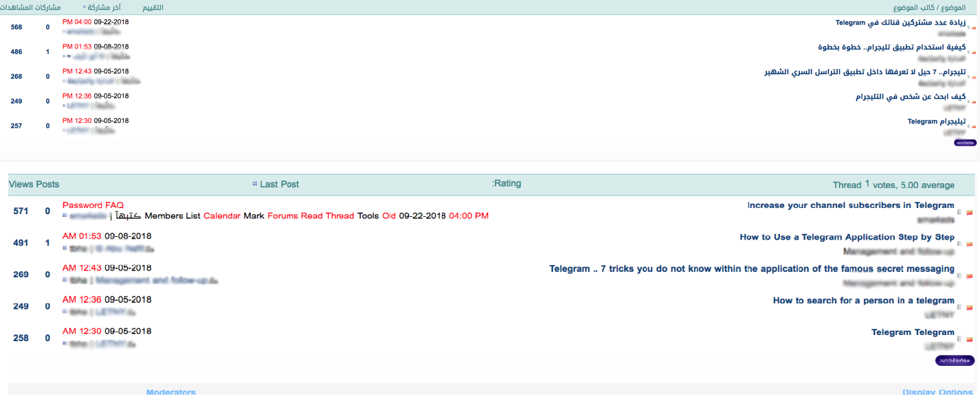Click post icon next to '7 tricks you do not know' thread
This screenshot has height=405, width=980.
tap(959, 275)
